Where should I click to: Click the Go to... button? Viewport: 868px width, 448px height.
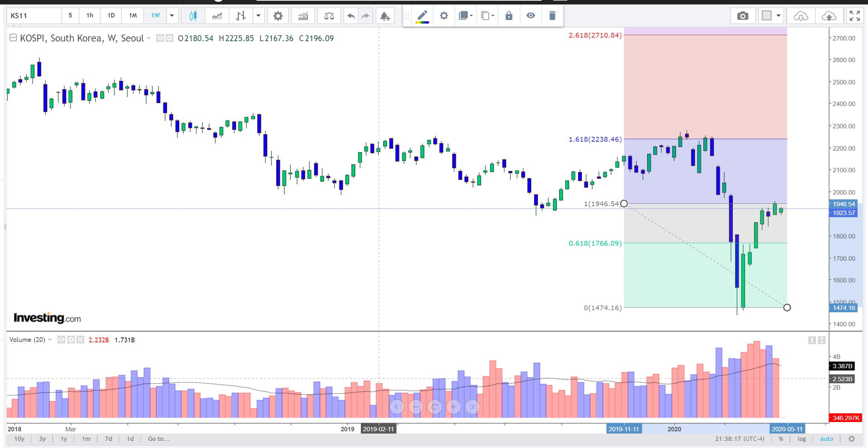[x=159, y=439]
